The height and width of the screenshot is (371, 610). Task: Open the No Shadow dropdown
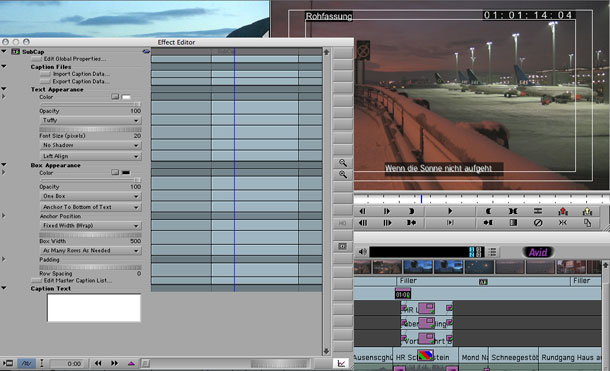pyautogui.click(x=90, y=145)
